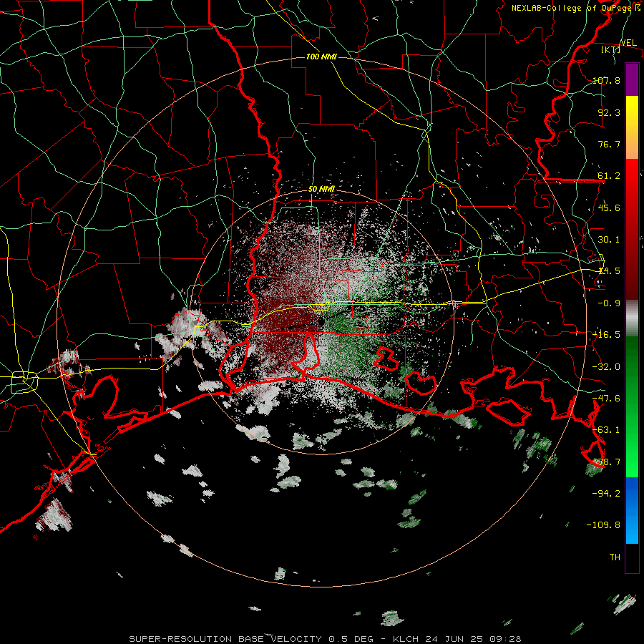Click the [KT] units label

pos(611,49)
